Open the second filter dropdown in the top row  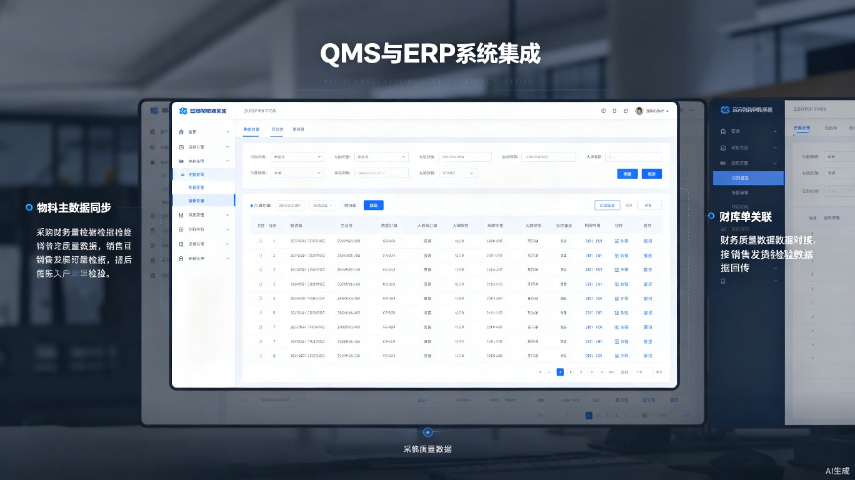pos(381,157)
